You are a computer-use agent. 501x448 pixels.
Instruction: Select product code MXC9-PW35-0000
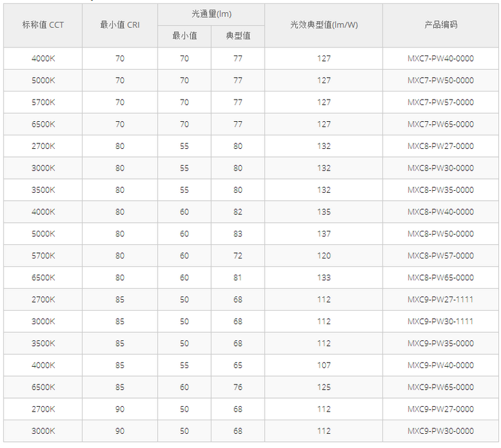click(441, 343)
